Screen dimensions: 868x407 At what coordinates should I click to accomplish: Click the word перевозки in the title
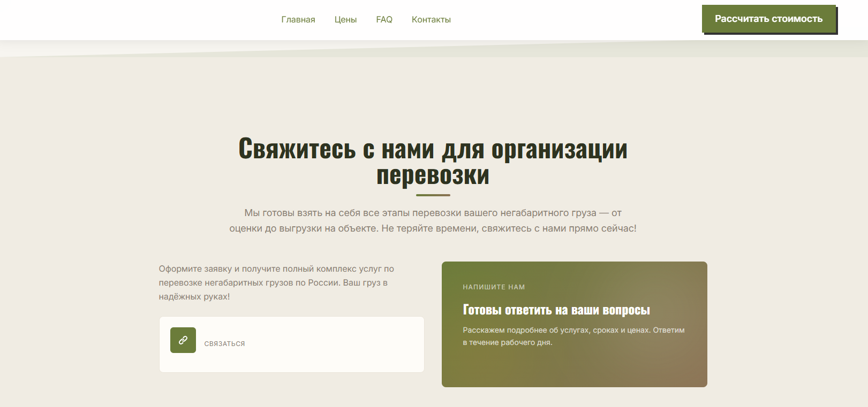pos(433,176)
